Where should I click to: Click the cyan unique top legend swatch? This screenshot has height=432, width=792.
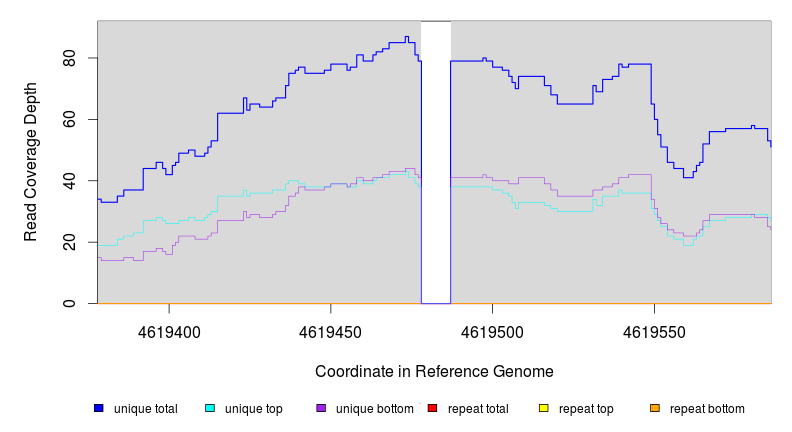click(210, 408)
